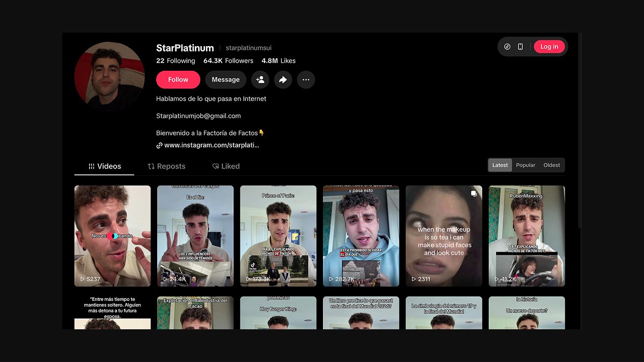Click the Starplatinumjob@gmail.com email text

pos(199,116)
